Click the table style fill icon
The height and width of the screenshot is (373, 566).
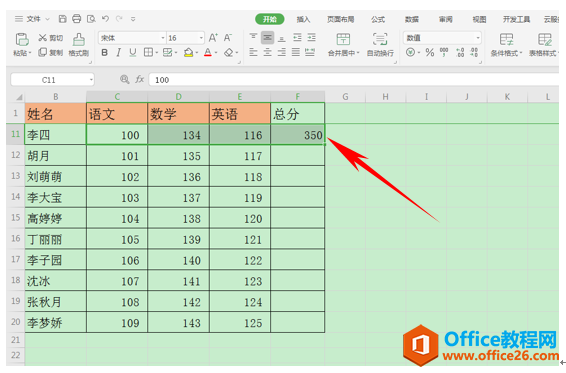(167, 53)
